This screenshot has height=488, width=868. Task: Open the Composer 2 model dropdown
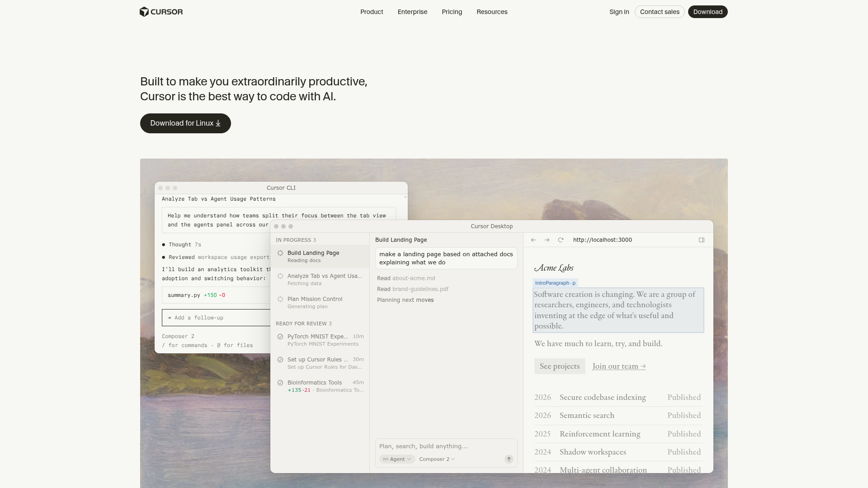click(x=437, y=459)
